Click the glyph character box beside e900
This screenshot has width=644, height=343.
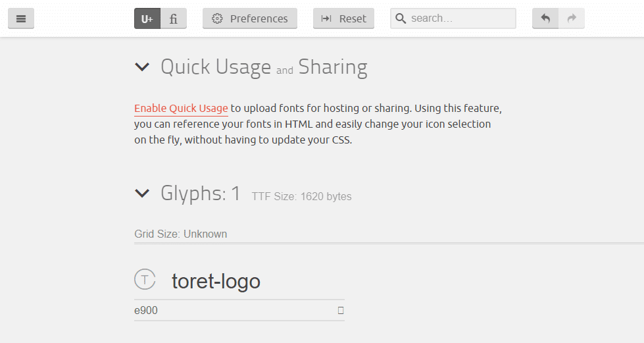(x=341, y=311)
